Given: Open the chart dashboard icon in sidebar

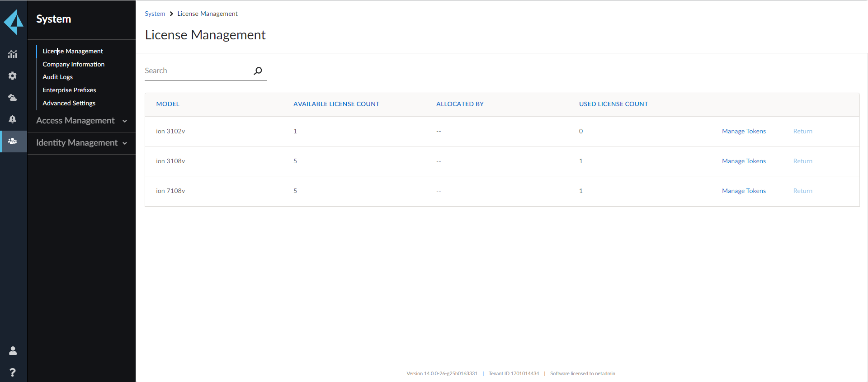Looking at the screenshot, I should click(13, 54).
